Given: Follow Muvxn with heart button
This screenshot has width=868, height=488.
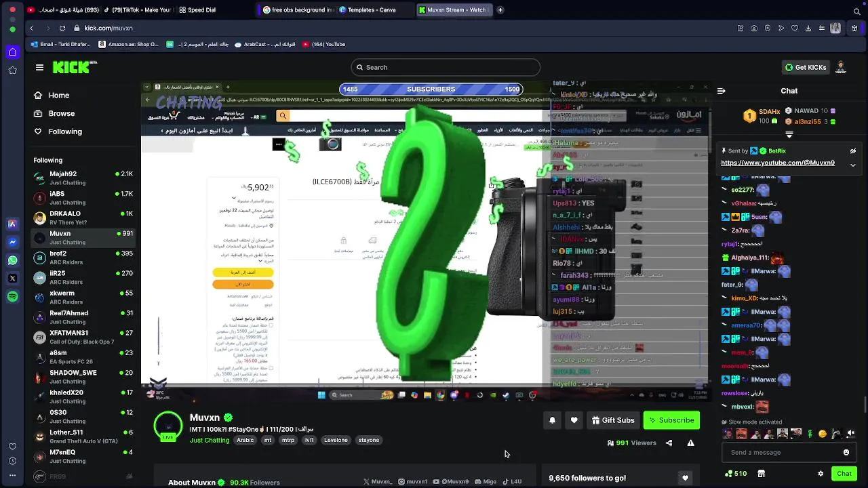Looking at the screenshot, I should pyautogui.click(x=574, y=420).
